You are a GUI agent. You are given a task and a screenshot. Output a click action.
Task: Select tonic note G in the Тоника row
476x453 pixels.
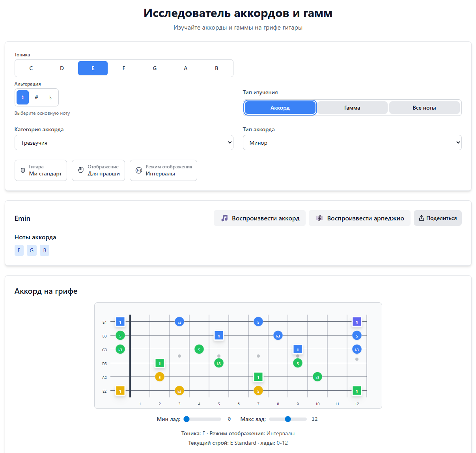155,68
